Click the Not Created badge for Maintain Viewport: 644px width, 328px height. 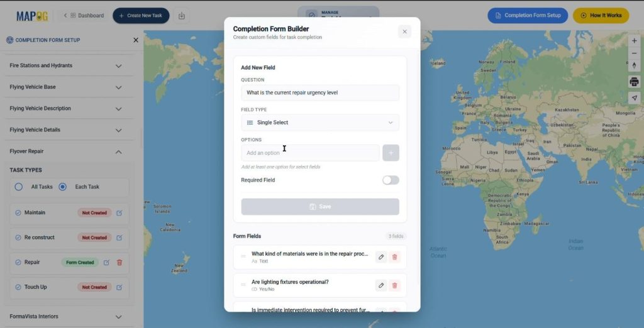point(94,212)
